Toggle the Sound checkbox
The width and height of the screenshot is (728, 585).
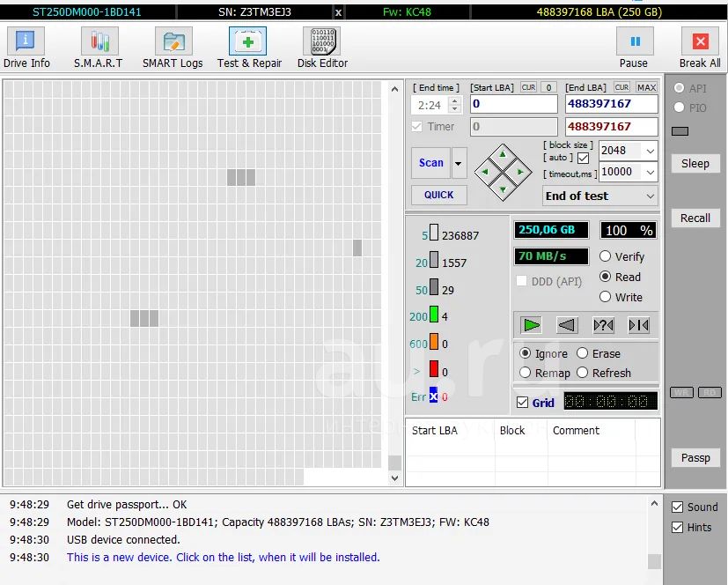coord(678,507)
